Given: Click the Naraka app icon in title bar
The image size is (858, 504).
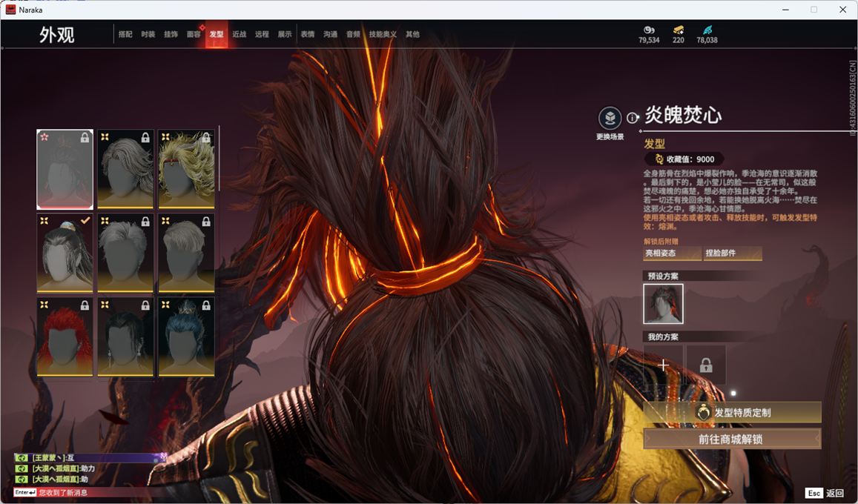Looking at the screenshot, I should click(10, 10).
